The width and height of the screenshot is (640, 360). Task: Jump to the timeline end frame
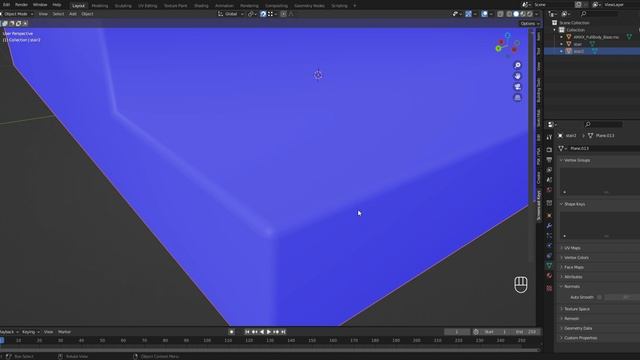click(x=283, y=332)
